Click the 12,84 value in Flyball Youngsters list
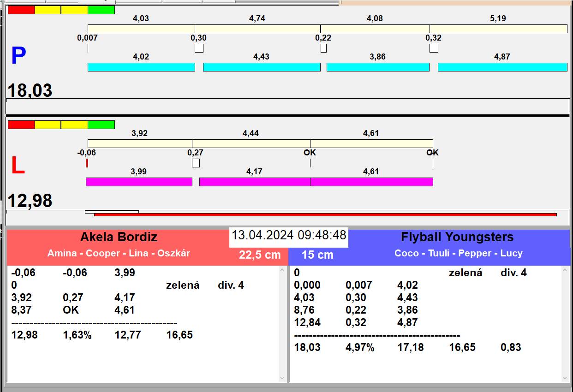The height and width of the screenshot is (392, 573). 307,323
